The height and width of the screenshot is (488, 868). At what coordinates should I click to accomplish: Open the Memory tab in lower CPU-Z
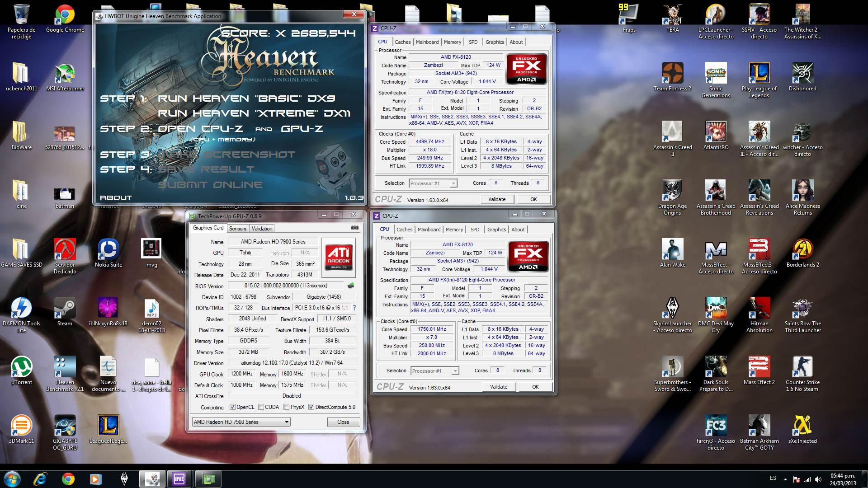(454, 230)
